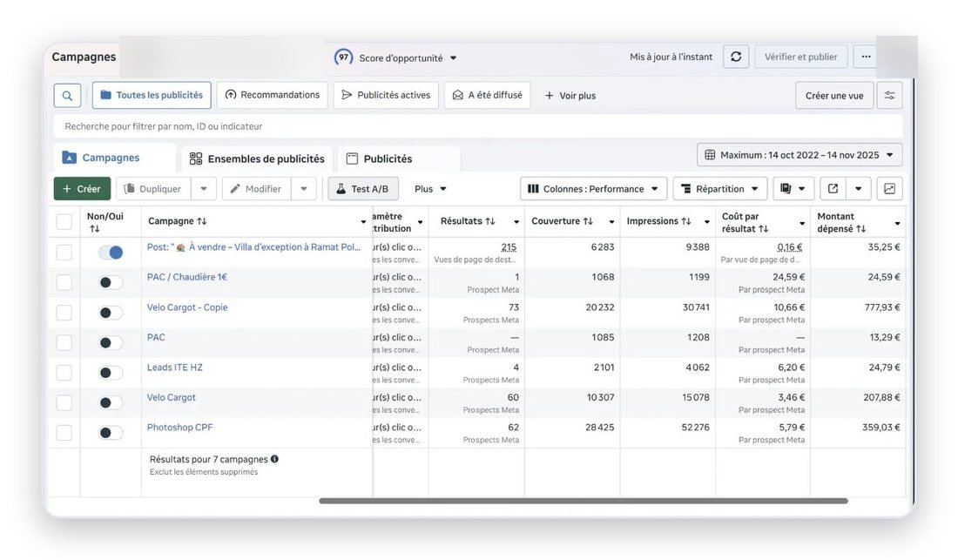Check the select-all header checkbox
This screenshot has width=958, height=560.
pyautogui.click(x=64, y=222)
